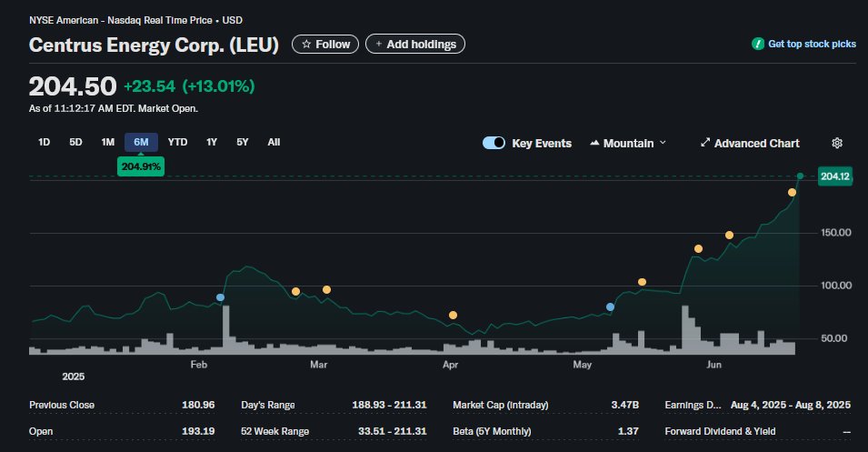This screenshot has height=452, width=868.
Task: Click the orange event marker near April
Action: click(x=453, y=316)
